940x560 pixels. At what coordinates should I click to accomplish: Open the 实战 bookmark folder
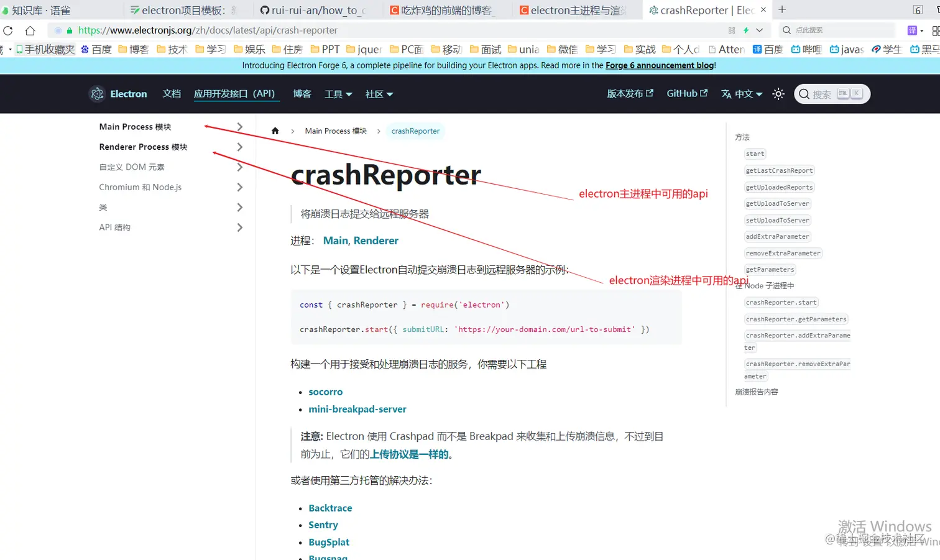640,50
